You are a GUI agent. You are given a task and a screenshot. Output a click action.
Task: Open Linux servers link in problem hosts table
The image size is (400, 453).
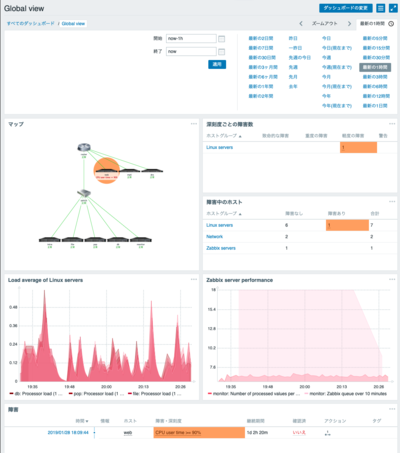coord(219,225)
